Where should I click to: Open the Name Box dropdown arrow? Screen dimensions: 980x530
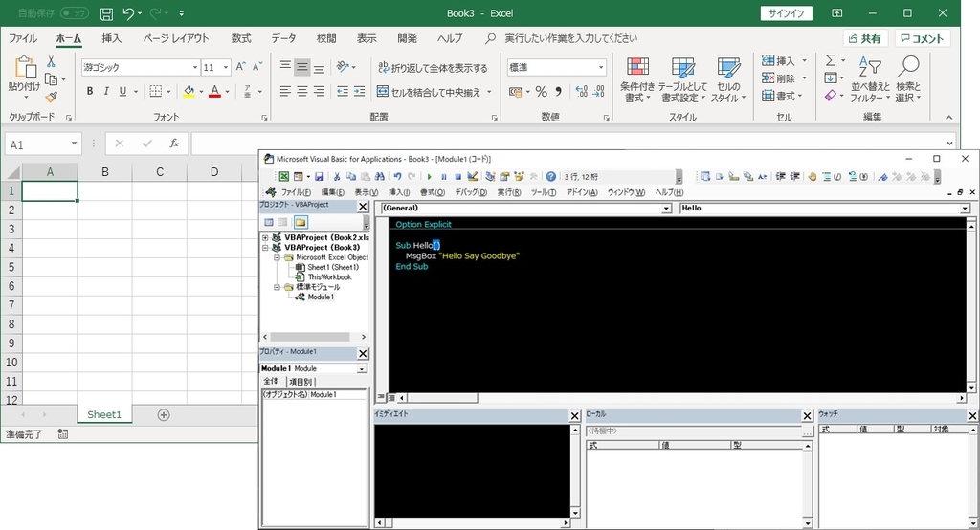pos(74,144)
